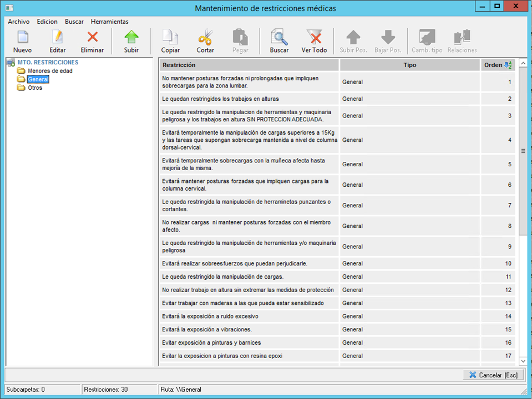Click the Editar pencil icon
The image size is (532, 399).
coord(57,38)
